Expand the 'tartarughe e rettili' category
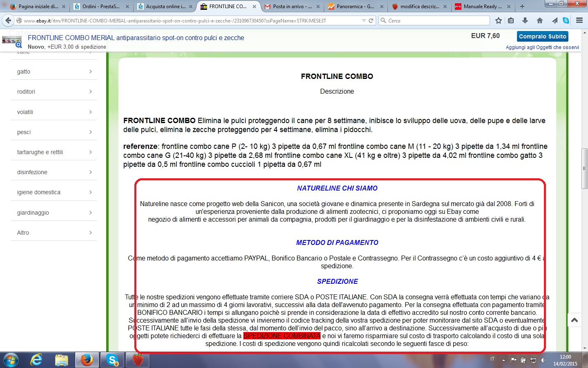Viewport: 588px width, 368px height. point(54,152)
